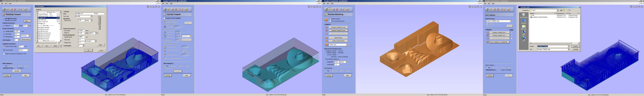This screenshot has height=96, width=644.
Task: Toggle Finishing Toolpath visible checkbox in Save Toolpaths
Action: click(x=511, y=35)
